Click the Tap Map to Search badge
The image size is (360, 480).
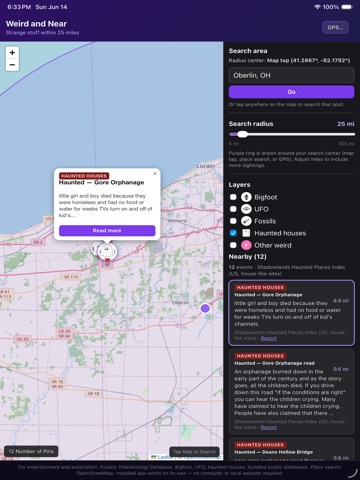pos(194,452)
